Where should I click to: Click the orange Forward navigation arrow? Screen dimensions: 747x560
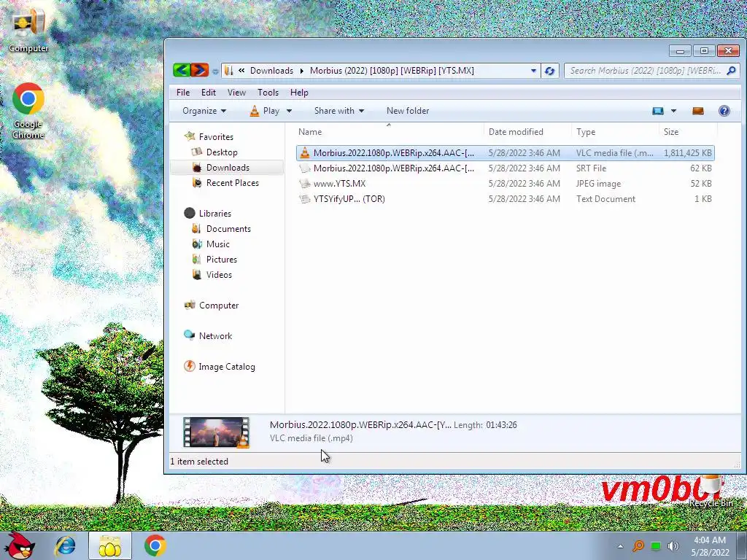200,70
